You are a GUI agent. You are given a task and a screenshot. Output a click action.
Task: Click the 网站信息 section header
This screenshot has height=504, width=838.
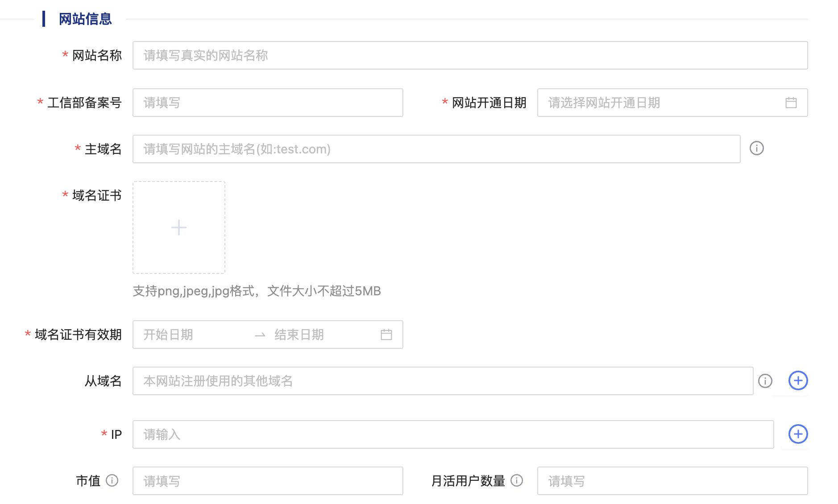pyautogui.click(x=84, y=19)
